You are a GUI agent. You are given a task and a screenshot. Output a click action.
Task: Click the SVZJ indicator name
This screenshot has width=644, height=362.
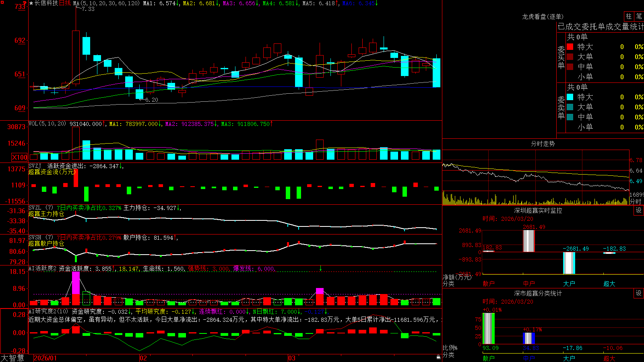(x=35, y=166)
